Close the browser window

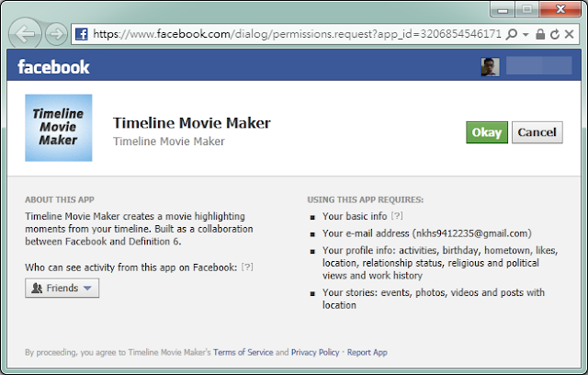pyautogui.click(x=560, y=9)
